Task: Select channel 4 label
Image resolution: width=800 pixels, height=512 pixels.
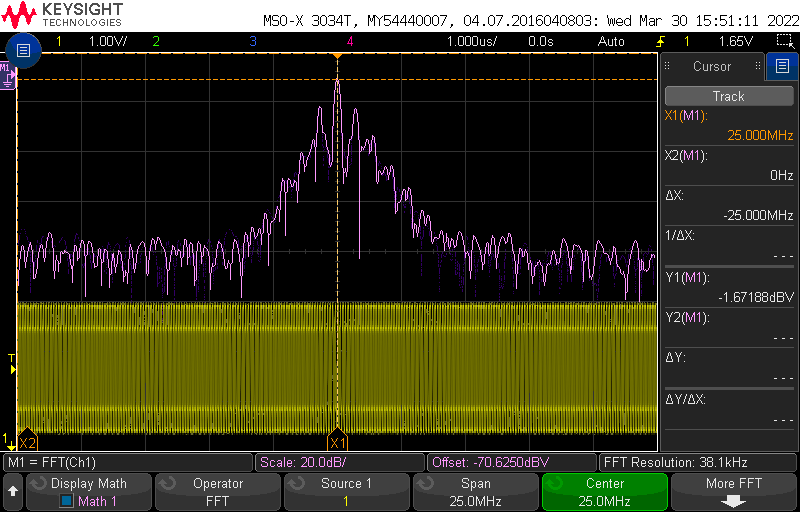Action: pos(350,41)
